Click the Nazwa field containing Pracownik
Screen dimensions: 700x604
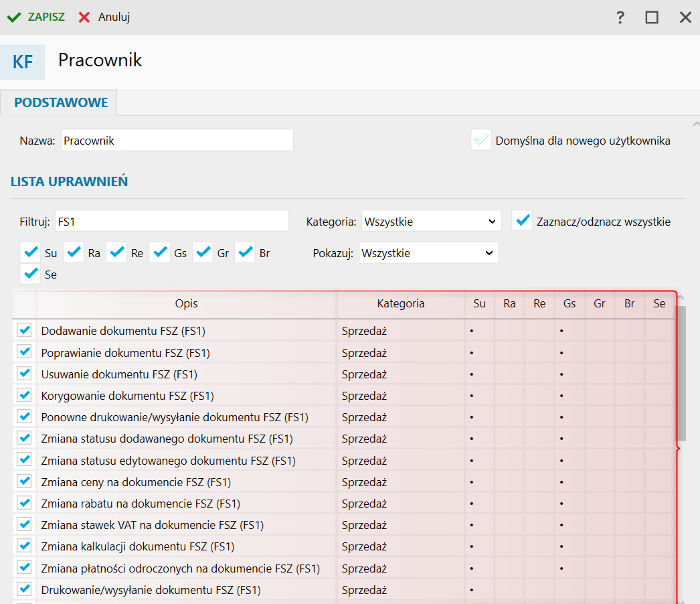[x=177, y=140]
